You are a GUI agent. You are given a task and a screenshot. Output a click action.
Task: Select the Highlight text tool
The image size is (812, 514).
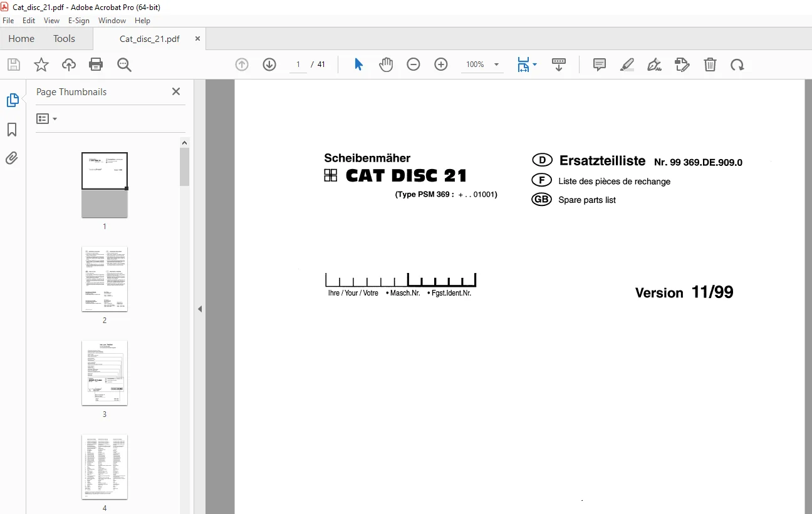pyautogui.click(x=627, y=64)
